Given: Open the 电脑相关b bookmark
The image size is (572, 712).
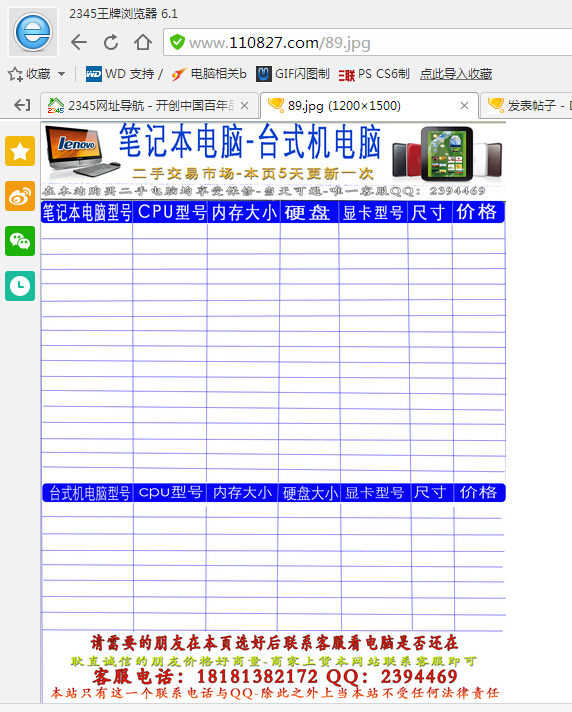Looking at the screenshot, I should [209, 74].
